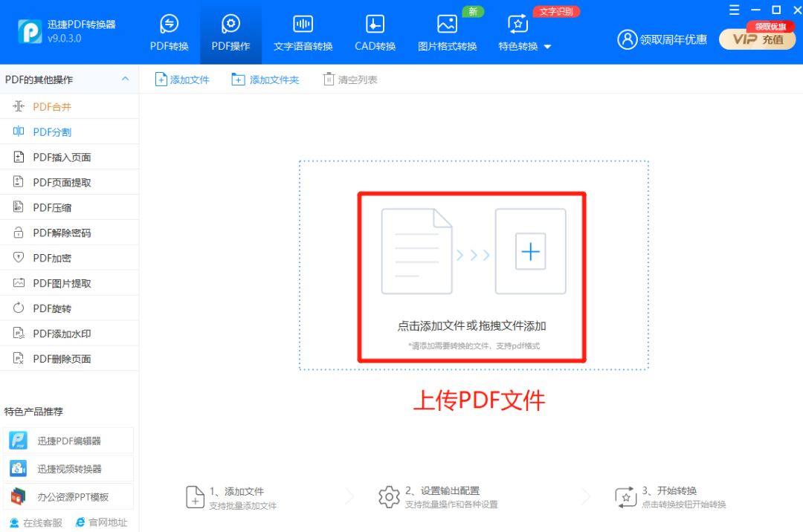Open the 图片格式转换 tab

pos(447,33)
